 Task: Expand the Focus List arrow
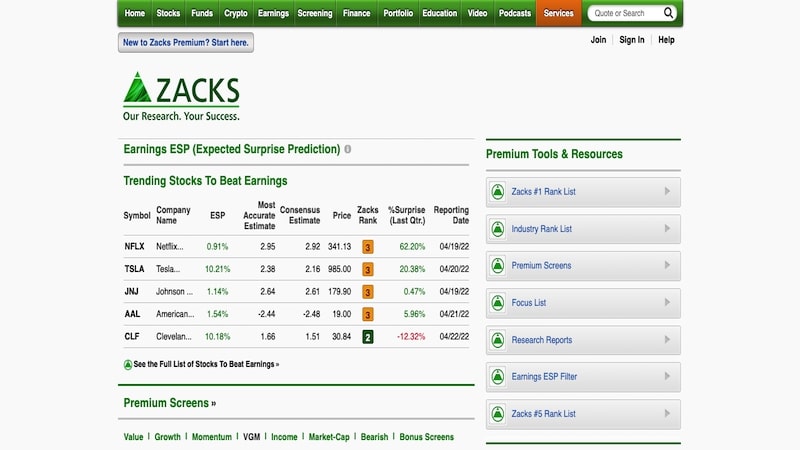667,303
